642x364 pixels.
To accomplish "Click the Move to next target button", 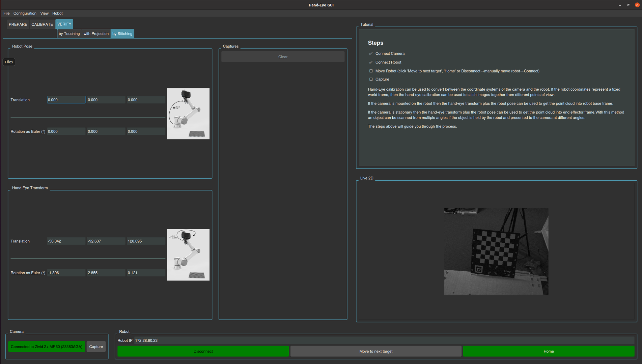I will pyautogui.click(x=375, y=351).
